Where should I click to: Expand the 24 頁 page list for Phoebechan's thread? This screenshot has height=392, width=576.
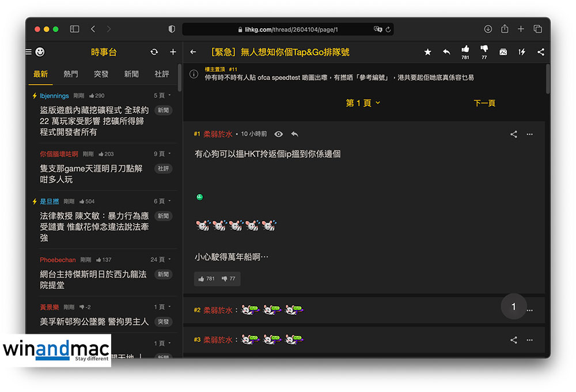[161, 260]
